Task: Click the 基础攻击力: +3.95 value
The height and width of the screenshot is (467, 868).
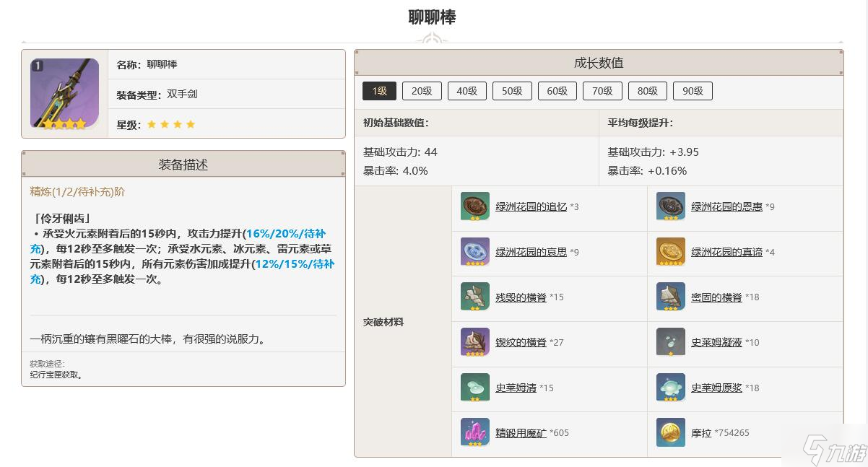Action: tap(654, 152)
